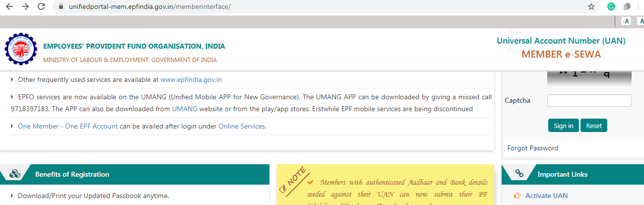Open the Forgot Password link
Image resolution: width=644 pixels, height=205 pixels.
pyautogui.click(x=533, y=148)
